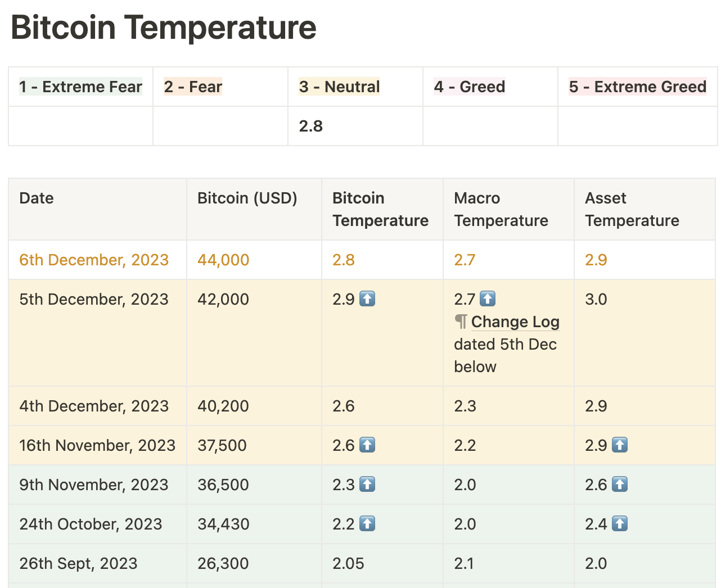721x588 pixels.
Task: Click up arrow beside 9th November Bitcoin Temperature 2.3
Action: [x=367, y=485]
